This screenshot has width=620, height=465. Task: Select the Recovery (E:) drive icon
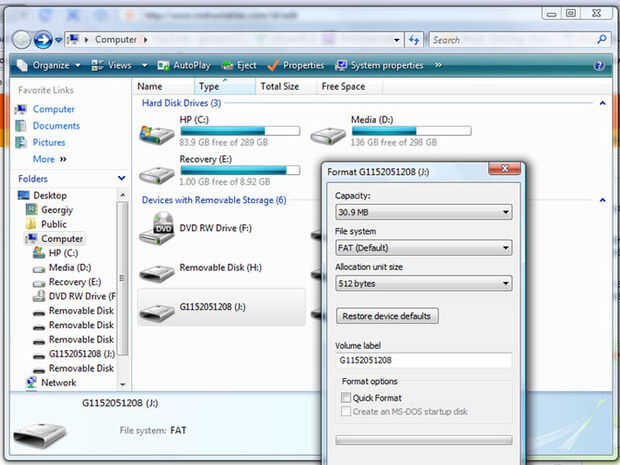[x=157, y=175]
